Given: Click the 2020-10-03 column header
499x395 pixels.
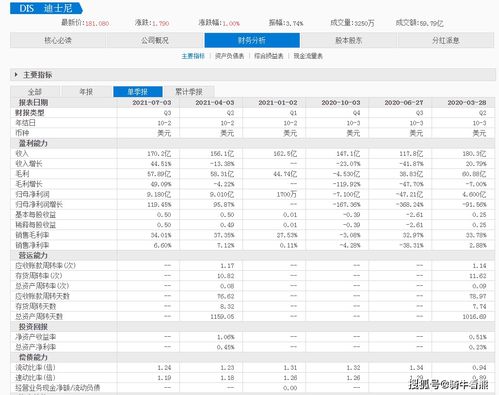Looking at the screenshot, I should pos(341,103).
